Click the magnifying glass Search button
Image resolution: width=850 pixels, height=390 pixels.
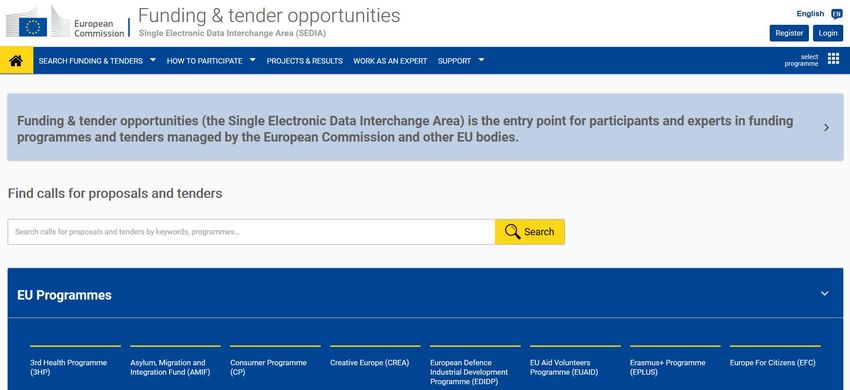[x=530, y=232]
